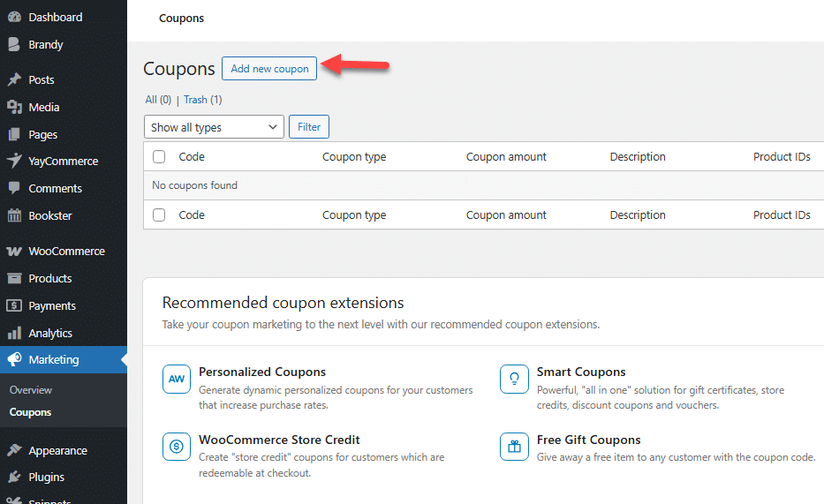Click the Free Gift Coupons gift icon
The width and height of the screenshot is (824, 504).
pos(515,447)
